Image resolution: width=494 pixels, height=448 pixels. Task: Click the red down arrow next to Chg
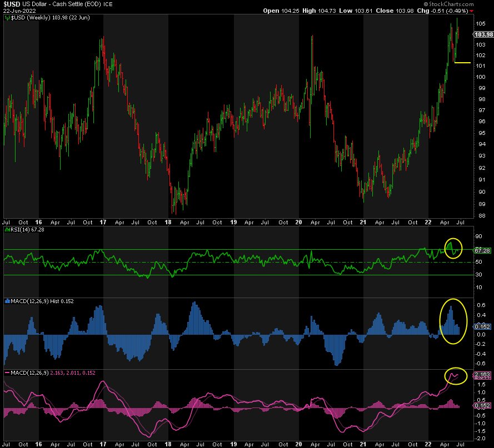tap(472, 11)
